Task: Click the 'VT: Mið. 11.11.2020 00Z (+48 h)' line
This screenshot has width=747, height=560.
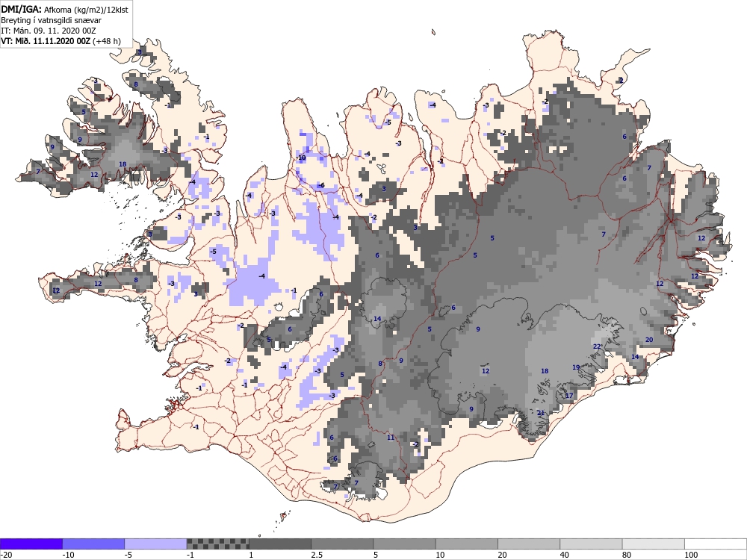Action: point(61,41)
